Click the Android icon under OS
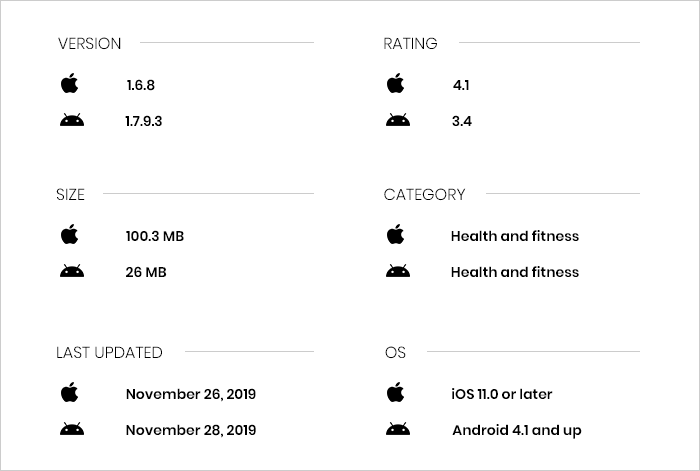700x471 pixels. click(x=398, y=430)
